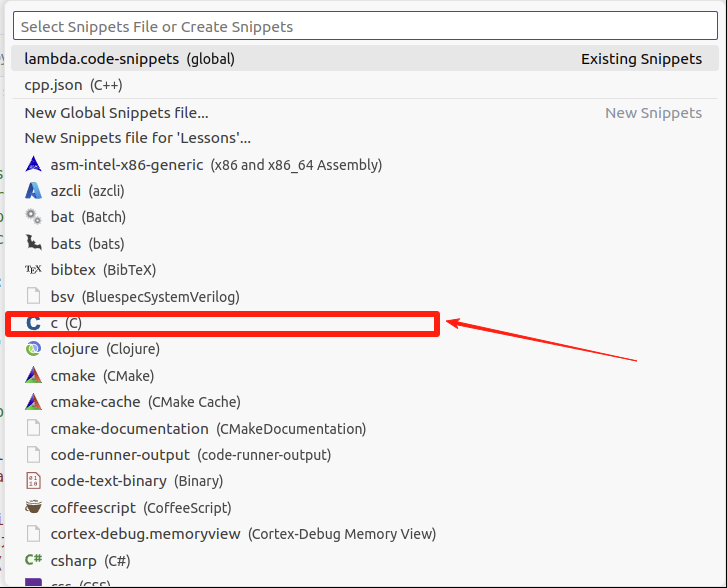Open lambda.code-snippets global file
This screenshot has width=727, height=588.
click(365, 59)
